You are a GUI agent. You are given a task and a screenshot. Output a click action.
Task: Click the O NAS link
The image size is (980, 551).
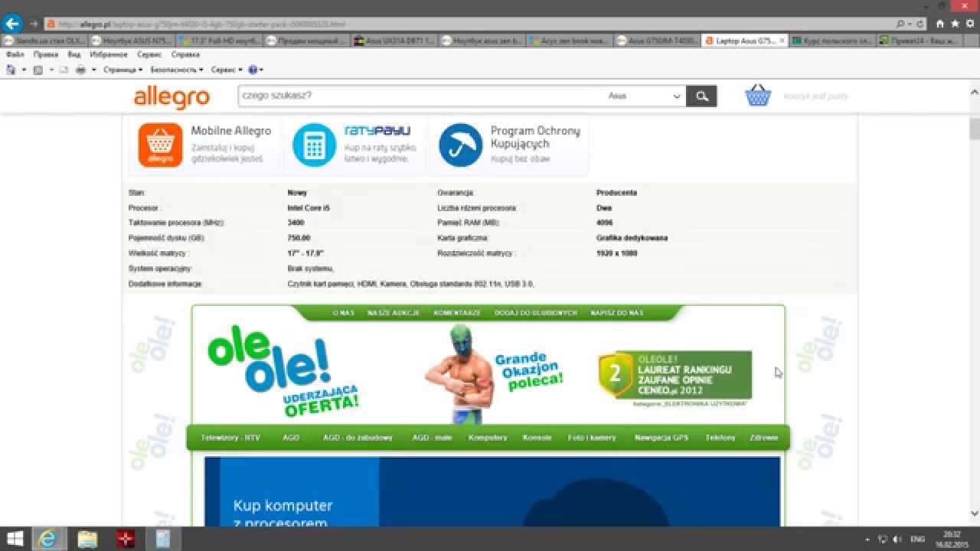(x=343, y=313)
